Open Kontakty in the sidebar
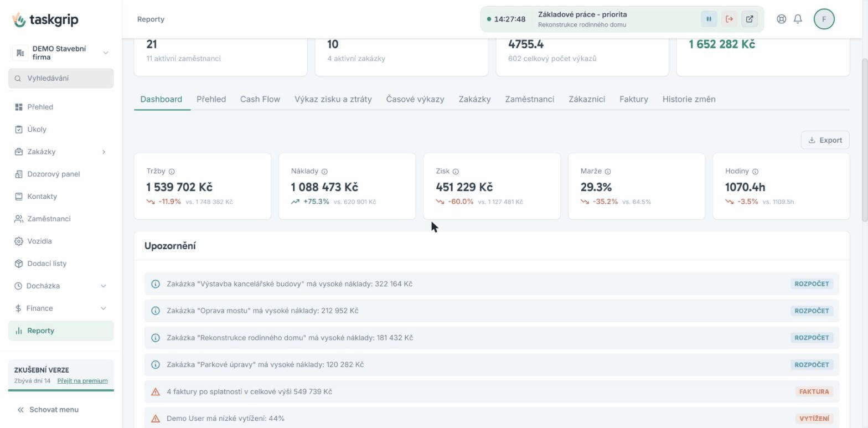Image resolution: width=868 pixels, height=428 pixels. point(61,197)
